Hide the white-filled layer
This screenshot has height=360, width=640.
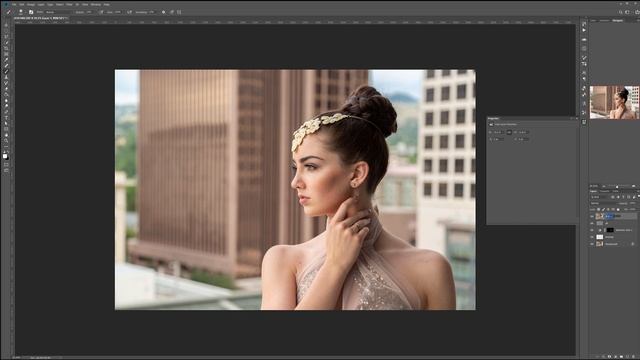[592, 237]
